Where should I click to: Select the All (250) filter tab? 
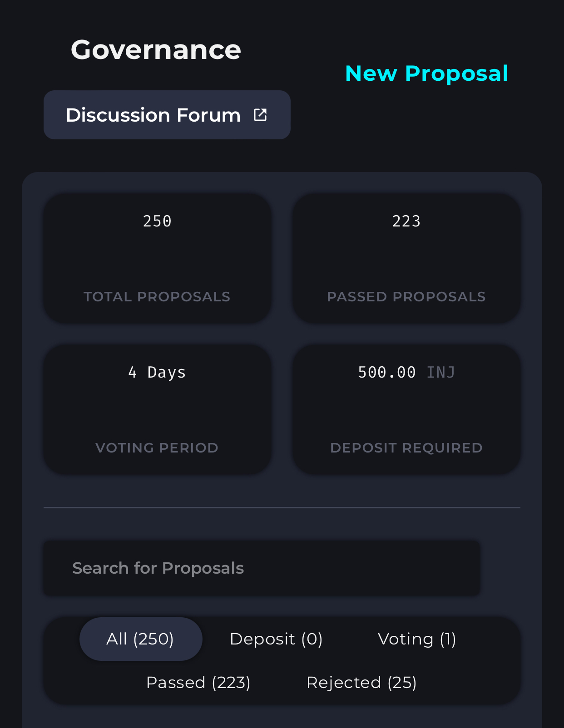click(x=140, y=639)
